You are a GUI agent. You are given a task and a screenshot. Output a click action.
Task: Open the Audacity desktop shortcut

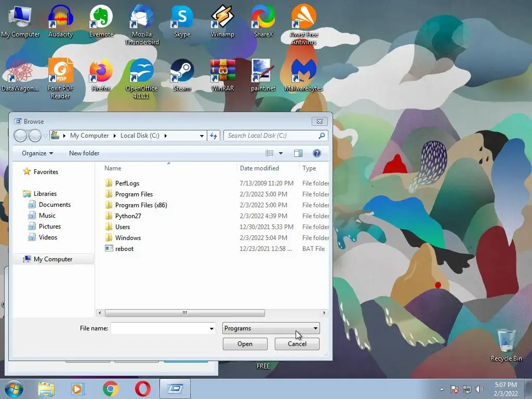[60, 20]
